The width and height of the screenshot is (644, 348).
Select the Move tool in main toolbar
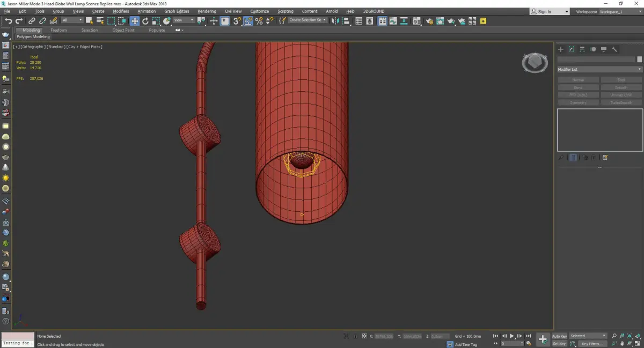(134, 21)
